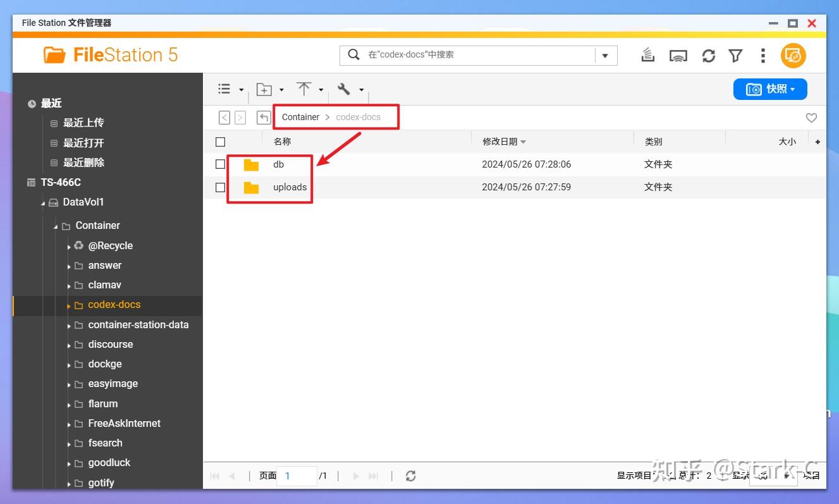
Task: Click the cast to device icon
Action: [x=678, y=55]
